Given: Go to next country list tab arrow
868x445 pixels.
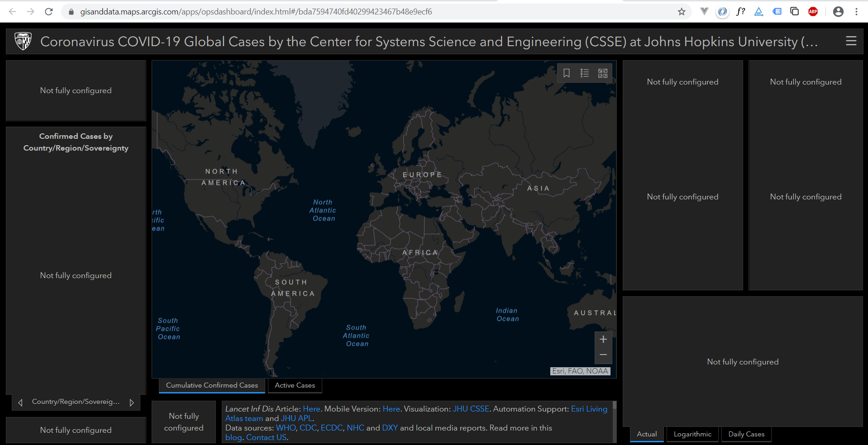Looking at the screenshot, I should (132, 402).
